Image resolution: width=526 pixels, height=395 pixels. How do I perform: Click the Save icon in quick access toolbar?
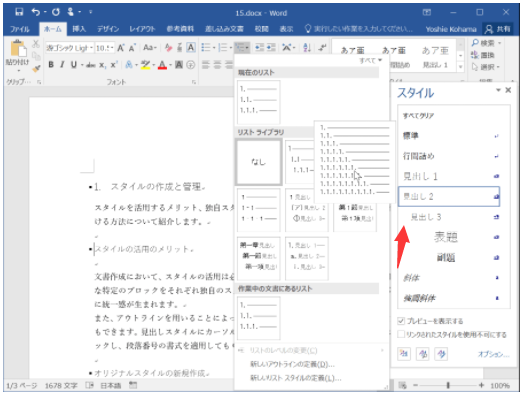coord(19,12)
